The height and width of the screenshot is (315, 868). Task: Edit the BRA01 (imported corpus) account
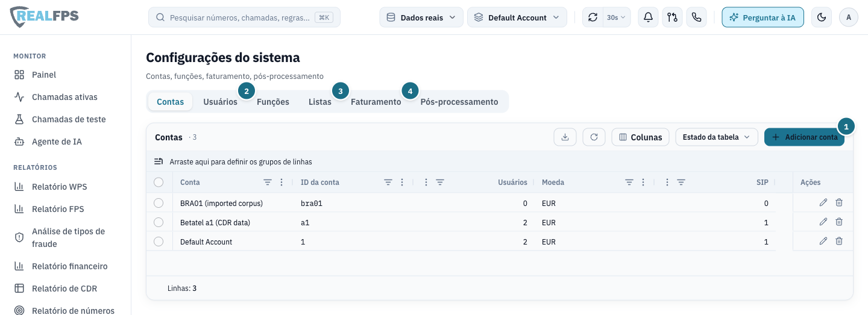(823, 203)
